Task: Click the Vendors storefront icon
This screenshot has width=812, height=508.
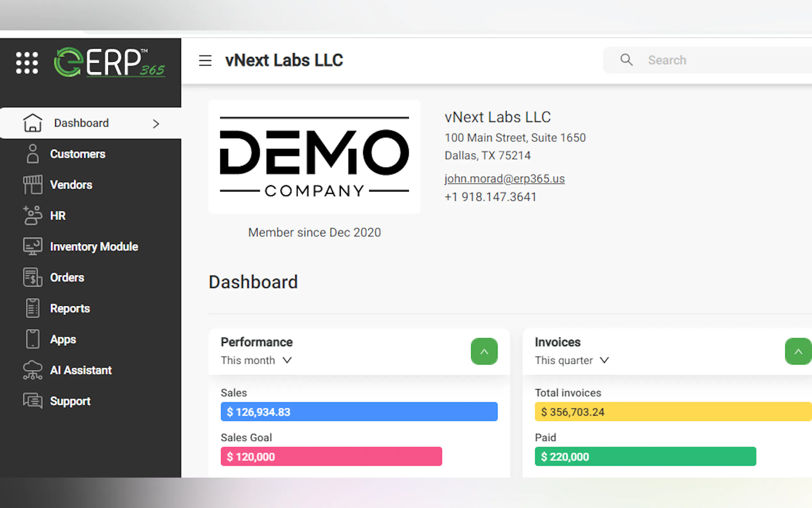Action: tap(33, 185)
